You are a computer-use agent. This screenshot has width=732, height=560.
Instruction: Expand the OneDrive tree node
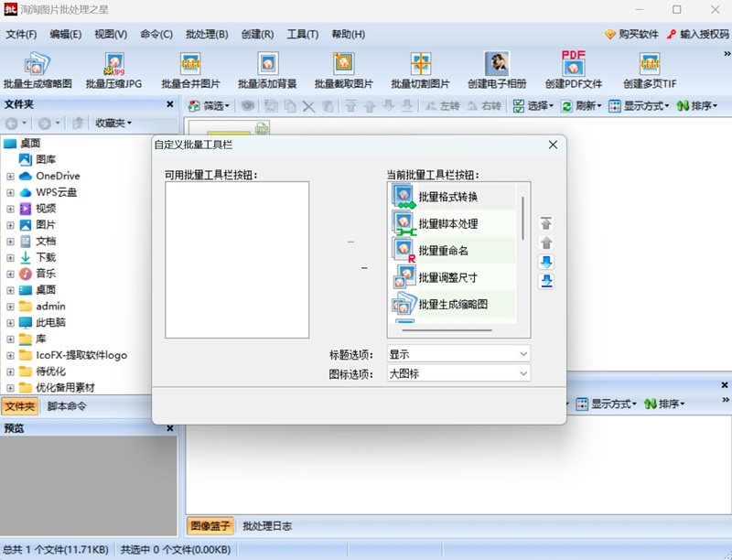point(10,176)
